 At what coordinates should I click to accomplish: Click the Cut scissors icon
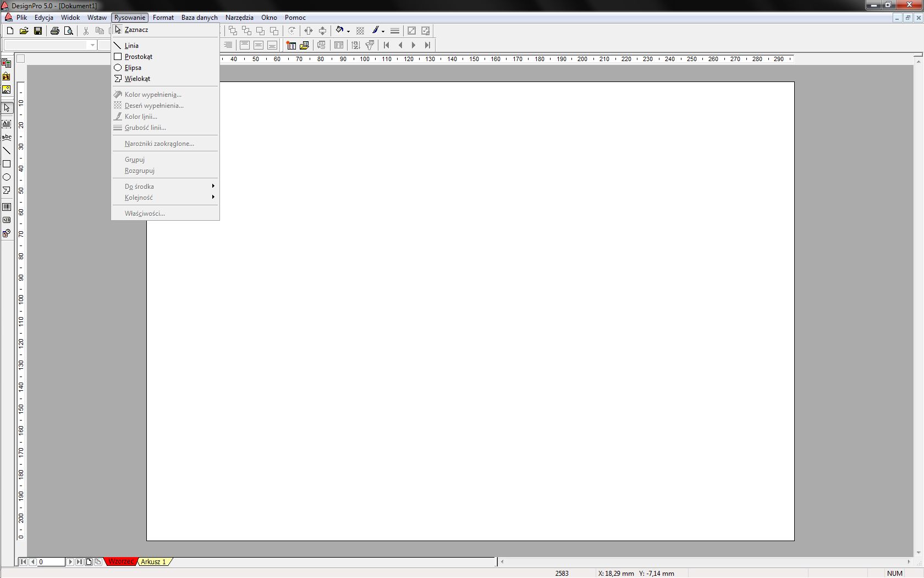point(86,31)
